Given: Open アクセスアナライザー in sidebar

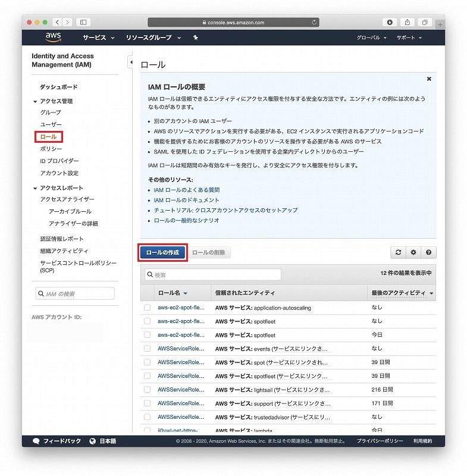Looking at the screenshot, I should (67, 199).
